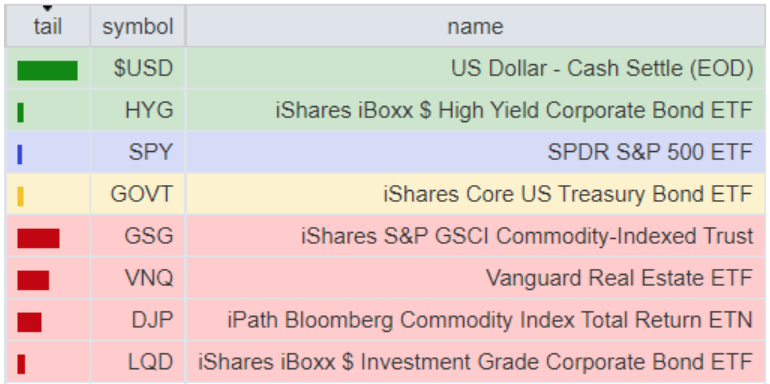Click the red VNQ tail bar
Screen dimensions: 770x384
(x=33, y=280)
